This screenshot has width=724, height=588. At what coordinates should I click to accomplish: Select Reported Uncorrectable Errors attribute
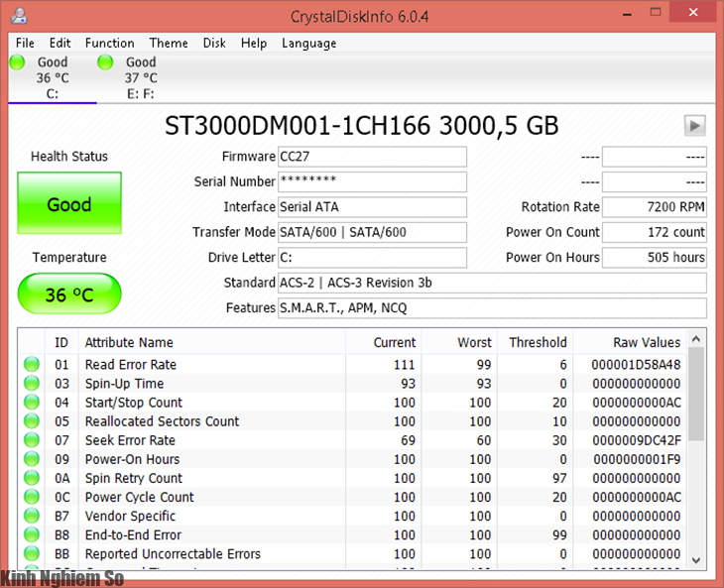pyautogui.click(x=173, y=554)
